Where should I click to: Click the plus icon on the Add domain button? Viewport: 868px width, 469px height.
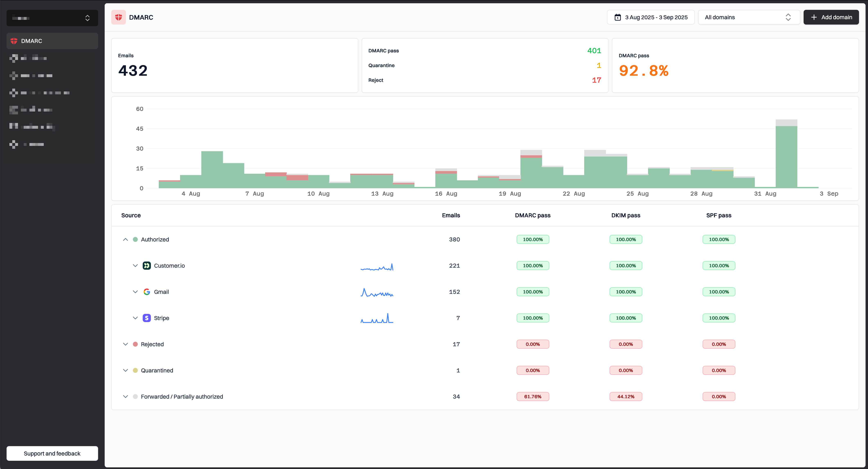tap(814, 17)
